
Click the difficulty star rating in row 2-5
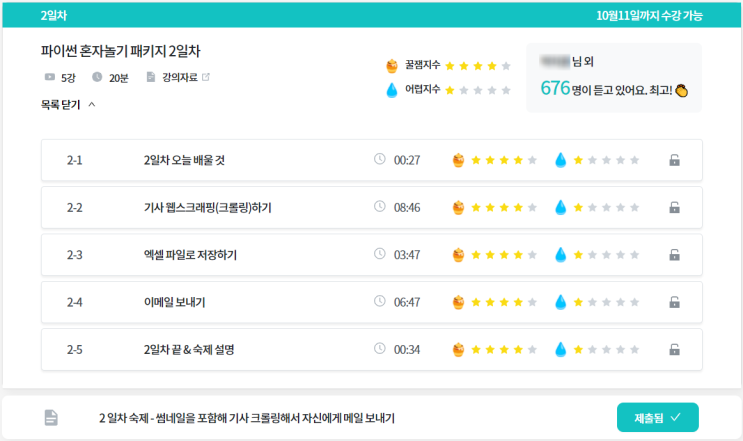[607, 350]
